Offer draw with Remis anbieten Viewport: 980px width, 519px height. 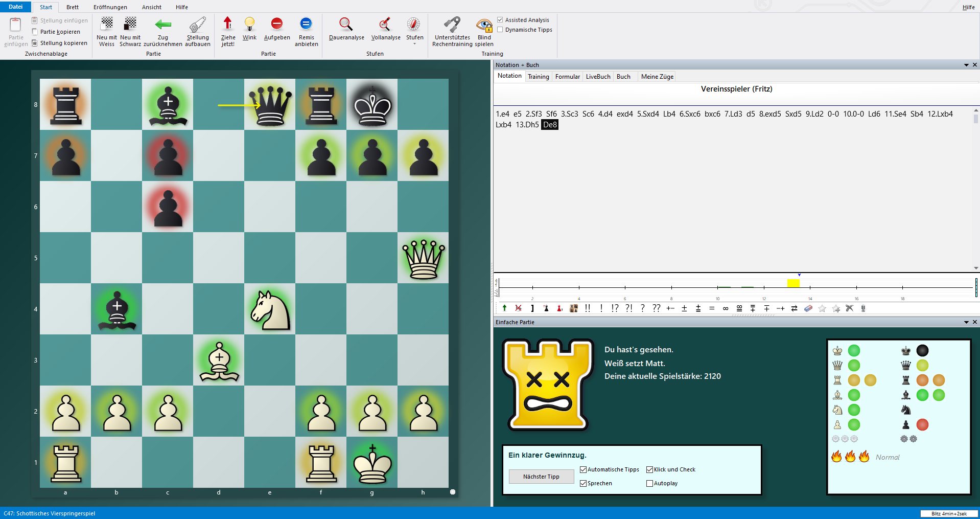click(x=306, y=31)
